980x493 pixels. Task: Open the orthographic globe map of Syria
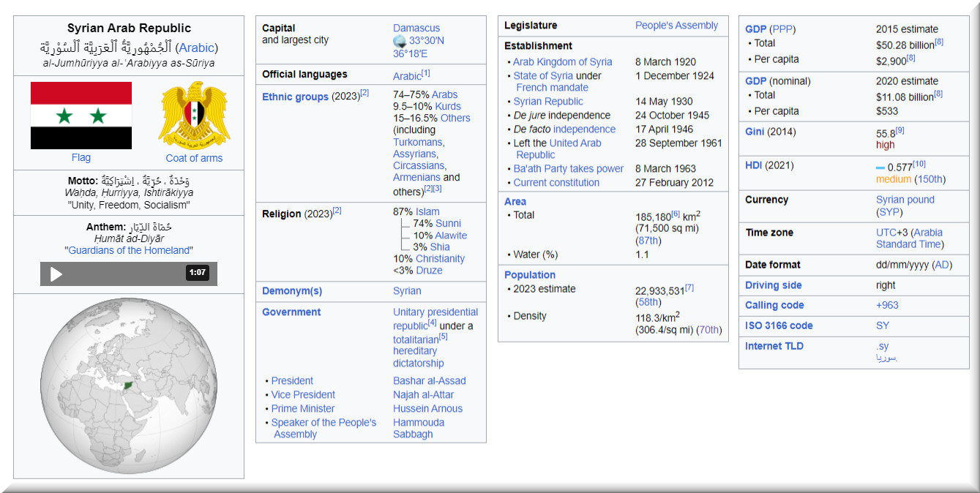coord(129,385)
